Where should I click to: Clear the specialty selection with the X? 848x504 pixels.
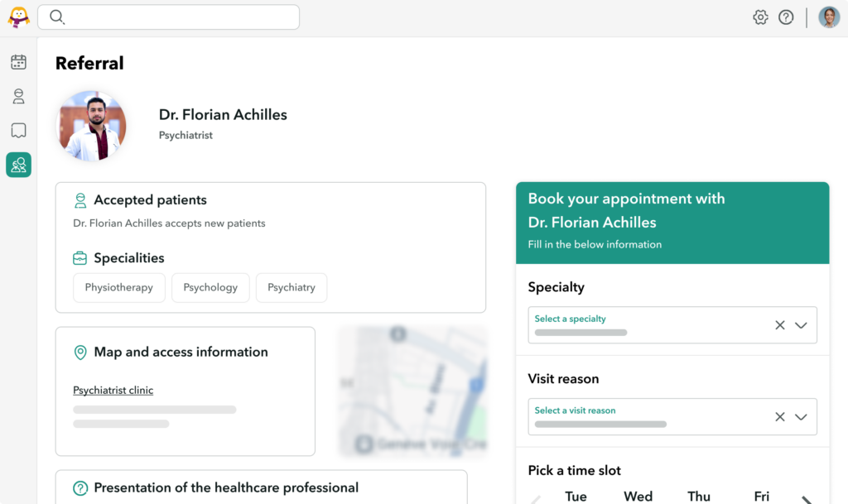point(779,325)
